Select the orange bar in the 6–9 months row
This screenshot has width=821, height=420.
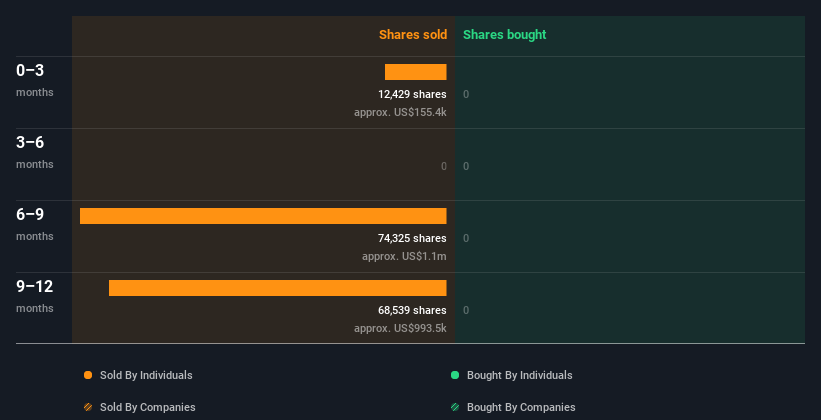click(263, 216)
